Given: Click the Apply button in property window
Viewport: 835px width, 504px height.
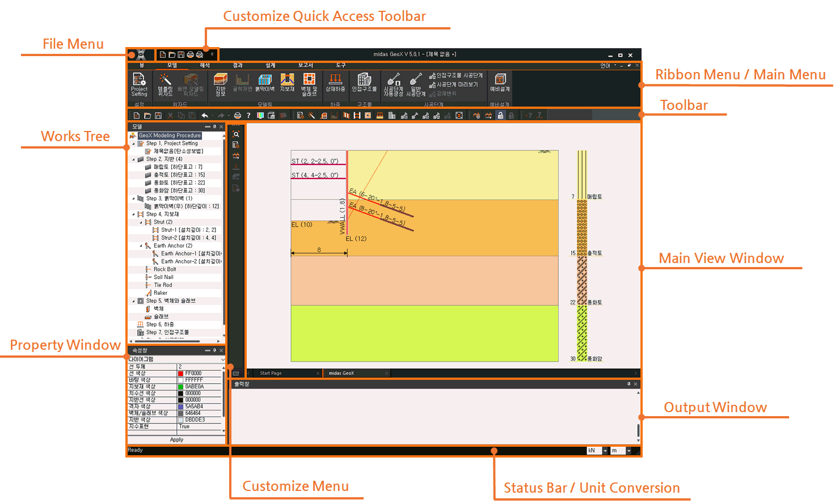Looking at the screenshot, I should (x=176, y=440).
